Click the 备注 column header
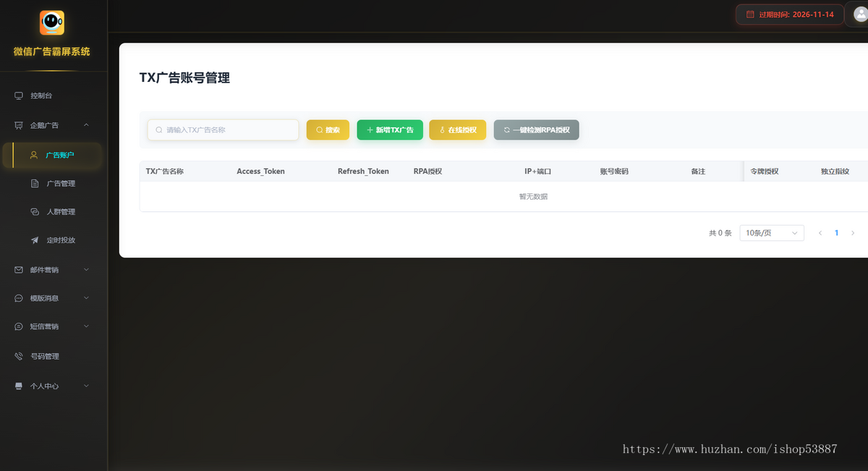Image resolution: width=868 pixels, height=471 pixels. [x=698, y=171]
